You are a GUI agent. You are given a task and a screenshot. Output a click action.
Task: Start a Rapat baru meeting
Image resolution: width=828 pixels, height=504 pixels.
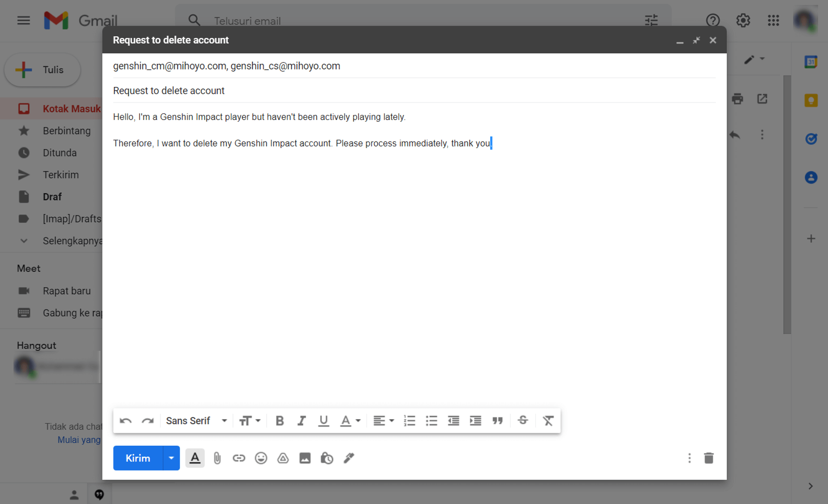[x=52, y=291]
